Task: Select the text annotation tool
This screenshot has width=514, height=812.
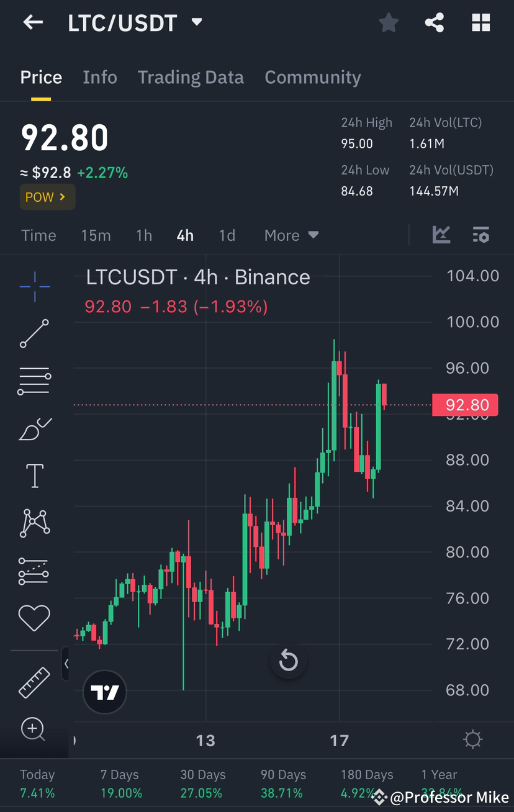Action: pyautogui.click(x=34, y=476)
